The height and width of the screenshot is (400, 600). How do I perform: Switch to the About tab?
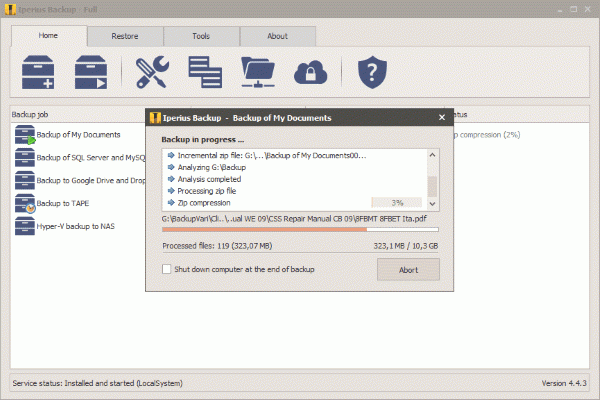click(x=277, y=36)
